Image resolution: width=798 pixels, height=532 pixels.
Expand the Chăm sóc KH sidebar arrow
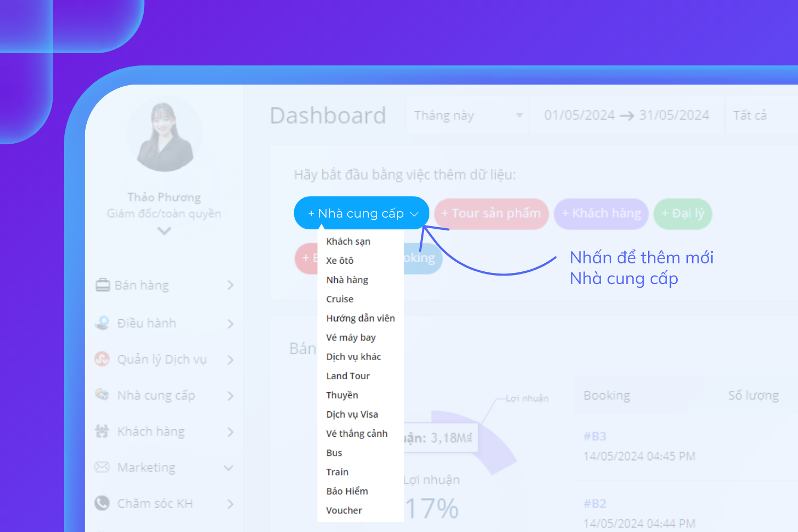[x=230, y=504]
